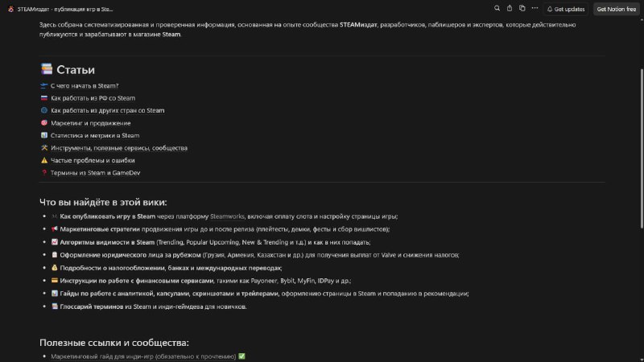Click chart icon beside Статистика и метрики

pos(44,135)
